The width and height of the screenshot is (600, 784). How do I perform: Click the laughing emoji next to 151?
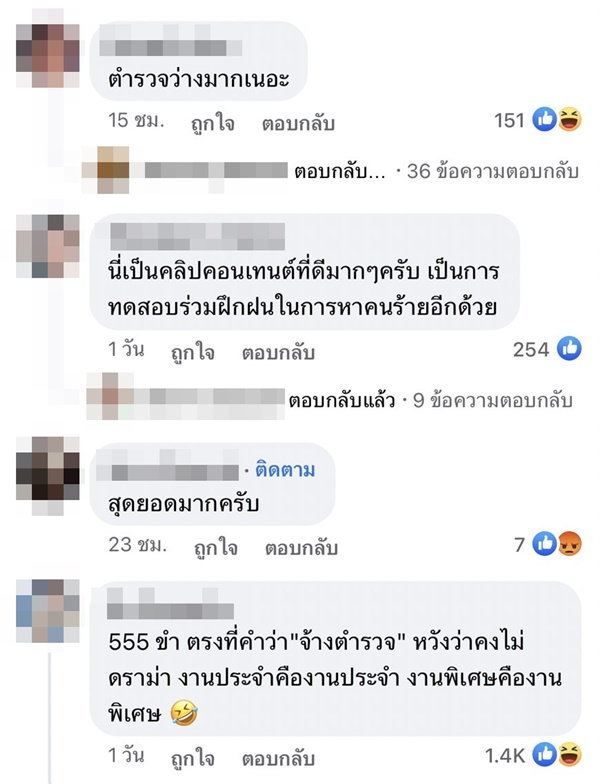click(570, 120)
